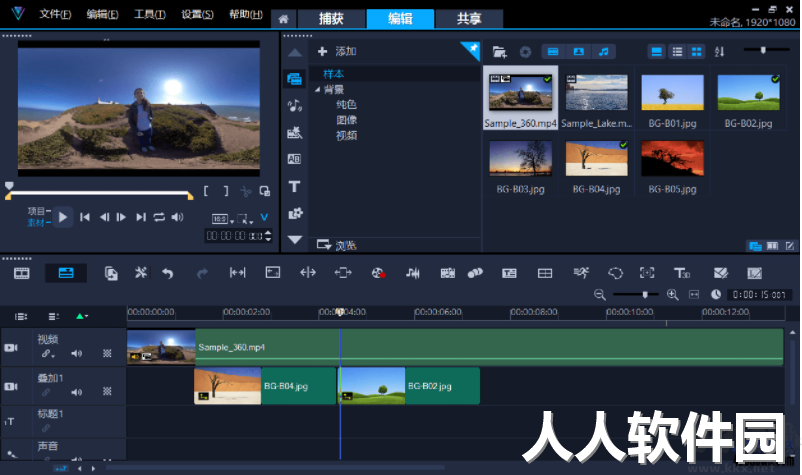
Task: Click the Import media files folder icon
Action: (x=499, y=52)
